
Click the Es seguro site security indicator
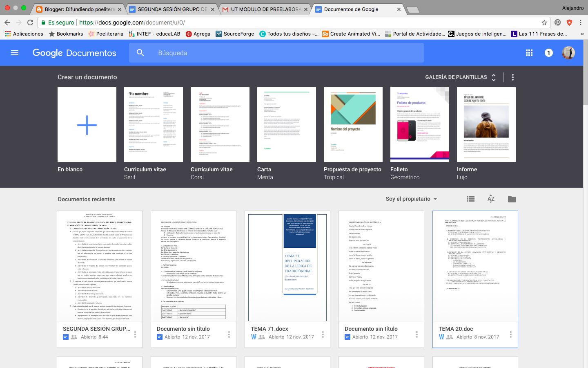pyautogui.click(x=58, y=22)
